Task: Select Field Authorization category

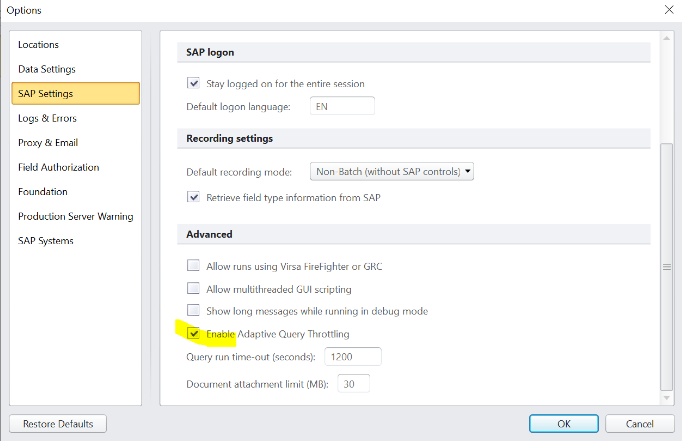Action: pyautogui.click(x=58, y=167)
